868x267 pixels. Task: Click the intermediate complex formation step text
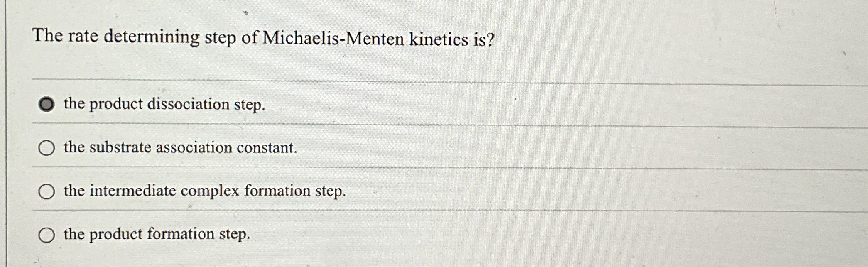[204, 191]
